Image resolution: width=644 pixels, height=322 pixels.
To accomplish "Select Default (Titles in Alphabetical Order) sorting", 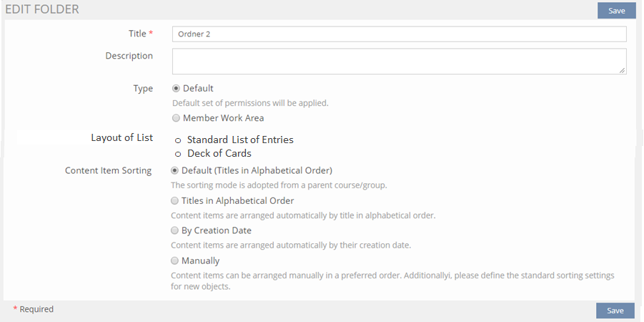I will (x=175, y=171).
